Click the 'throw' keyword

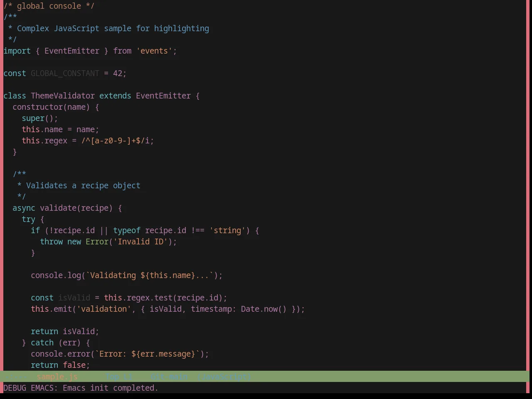click(x=52, y=241)
